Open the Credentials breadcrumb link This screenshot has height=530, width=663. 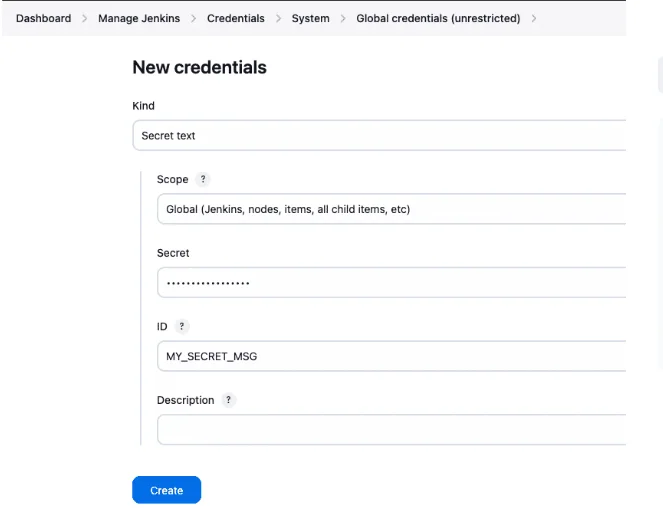click(x=236, y=19)
